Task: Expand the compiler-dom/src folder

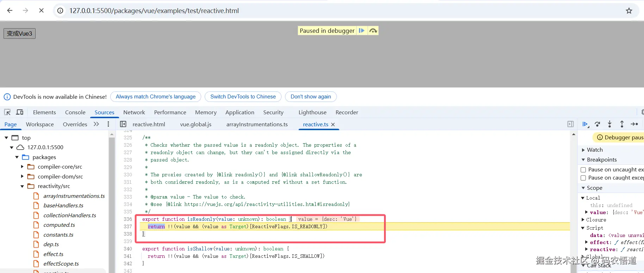Action: pos(22,176)
